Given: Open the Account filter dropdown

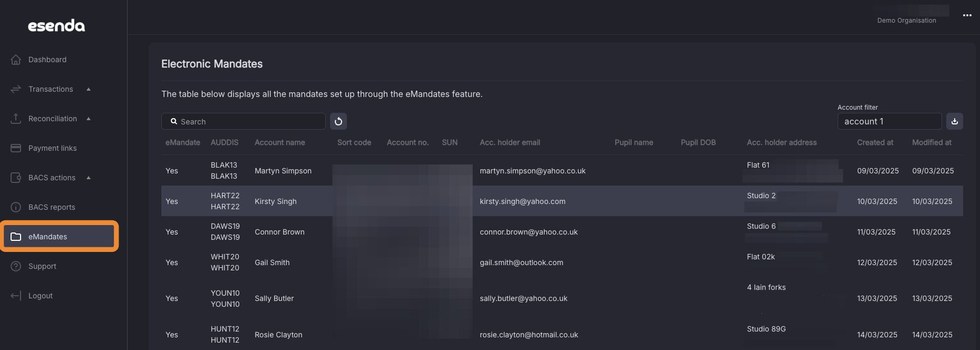Looking at the screenshot, I should (x=889, y=121).
